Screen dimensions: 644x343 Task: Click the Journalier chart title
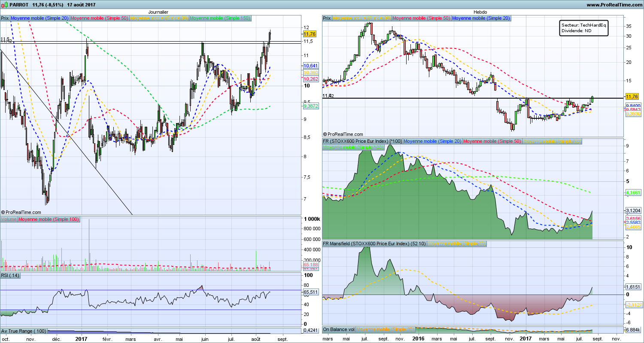click(158, 12)
